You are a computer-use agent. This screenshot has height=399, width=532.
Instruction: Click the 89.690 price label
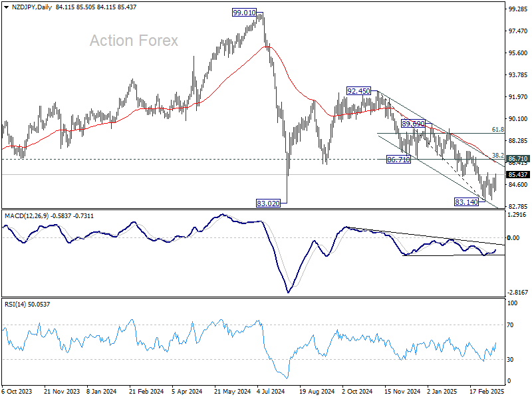point(413,123)
